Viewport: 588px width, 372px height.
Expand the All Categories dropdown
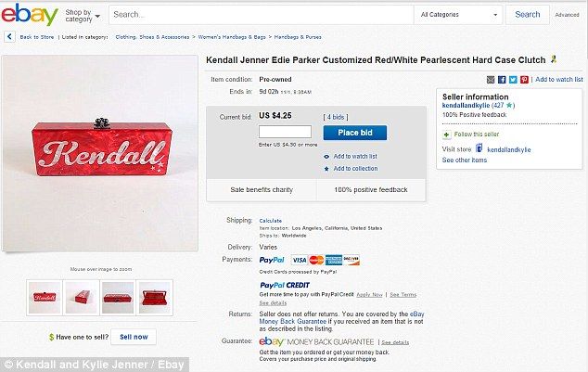pyautogui.click(x=458, y=15)
